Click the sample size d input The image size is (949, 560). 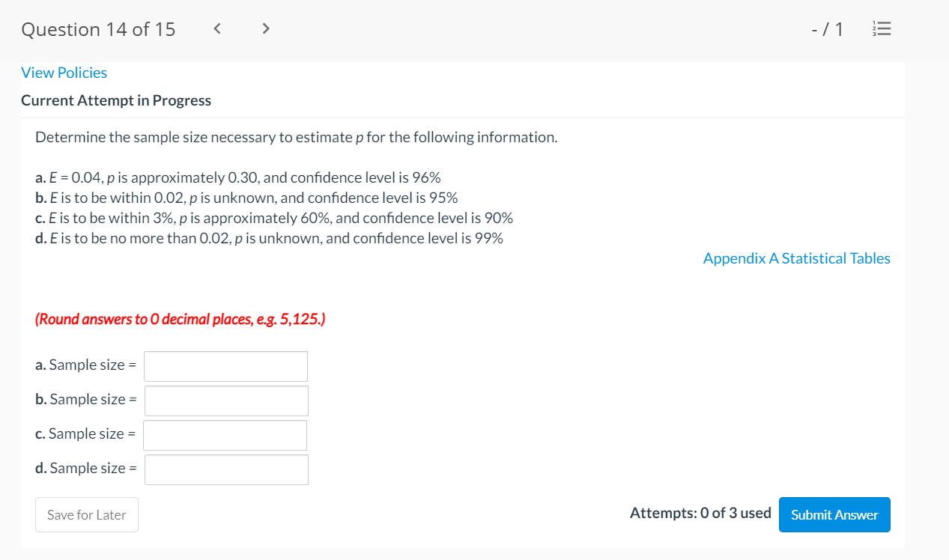[226, 469]
